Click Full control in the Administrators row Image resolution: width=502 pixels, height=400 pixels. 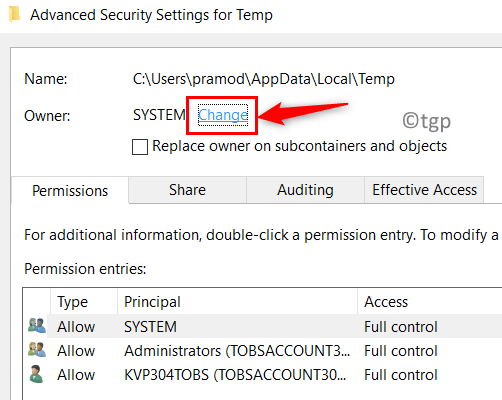(401, 351)
